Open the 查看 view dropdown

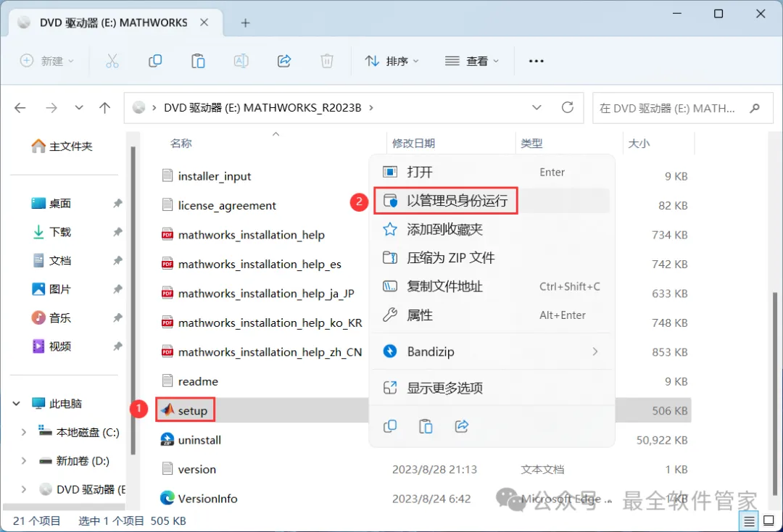pos(472,61)
